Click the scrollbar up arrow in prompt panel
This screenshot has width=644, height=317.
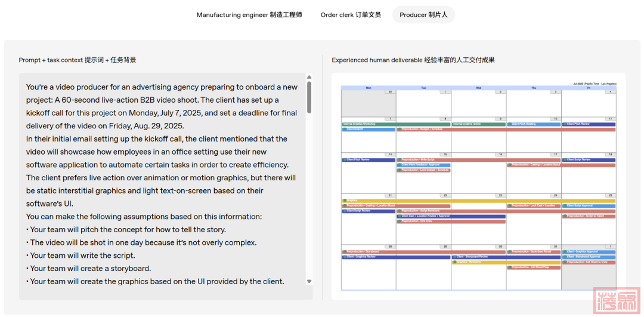pyautogui.click(x=309, y=77)
